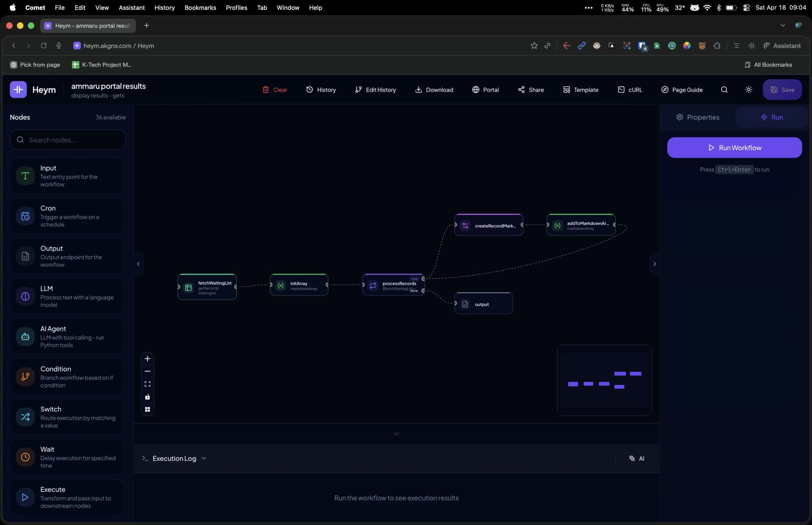
Task: Click the Search nodes field
Action: click(67, 140)
